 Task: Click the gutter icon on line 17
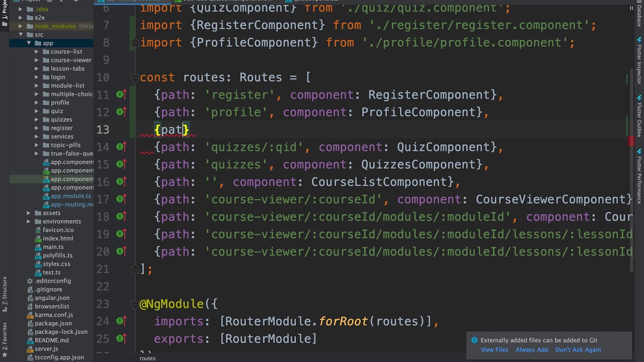click(x=121, y=199)
